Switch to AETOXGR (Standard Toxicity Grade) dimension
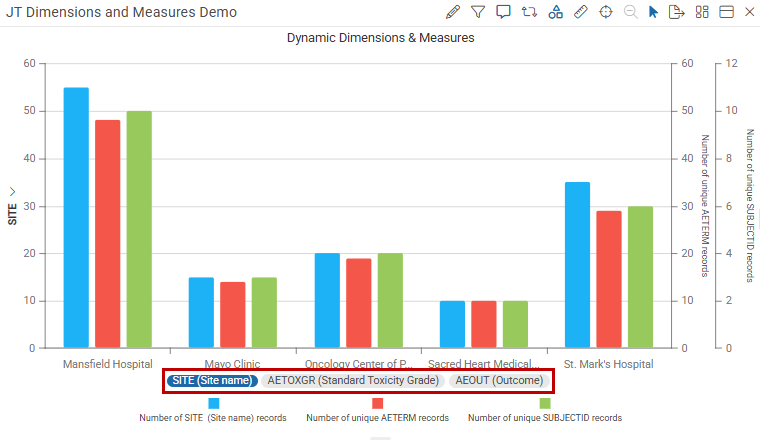Image resolution: width=760 pixels, height=440 pixels. tap(353, 380)
